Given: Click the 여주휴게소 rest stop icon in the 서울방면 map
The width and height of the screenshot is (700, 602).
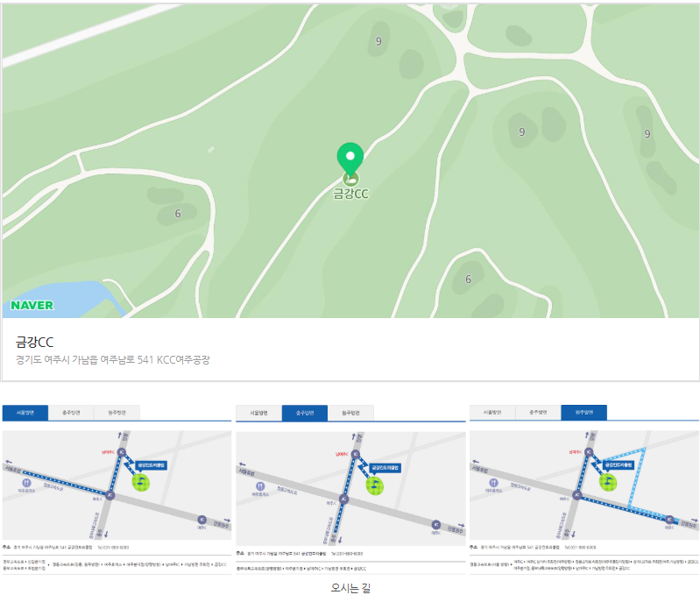Looking at the screenshot, I should pyautogui.click(x=27, y=483).
